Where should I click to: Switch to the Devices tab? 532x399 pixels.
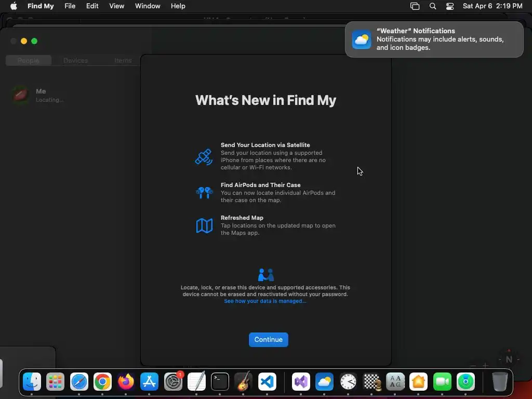pyautogui.click(x=76, y=60)
